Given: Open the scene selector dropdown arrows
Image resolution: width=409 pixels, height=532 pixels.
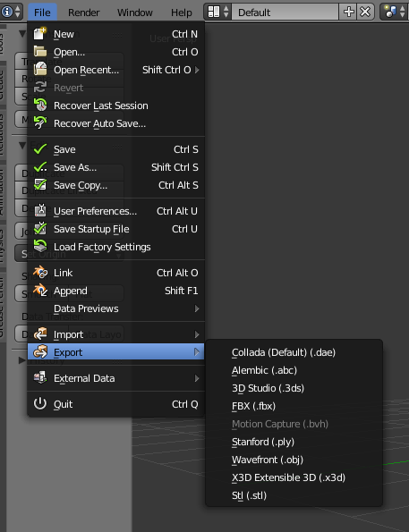Looking at the screenshot, I should coord(402,12).
